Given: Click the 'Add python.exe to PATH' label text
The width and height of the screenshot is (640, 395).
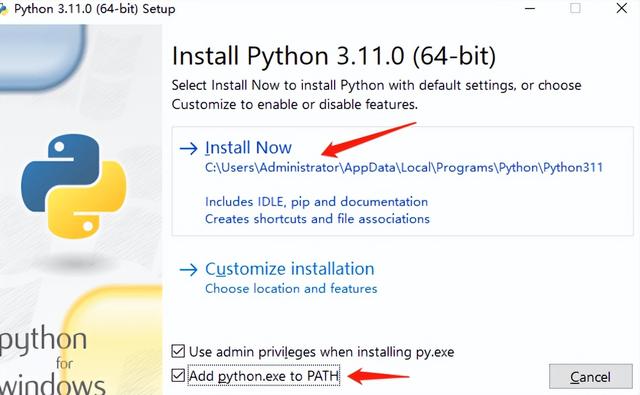Looking at the screenshot, I should [264, 376].
